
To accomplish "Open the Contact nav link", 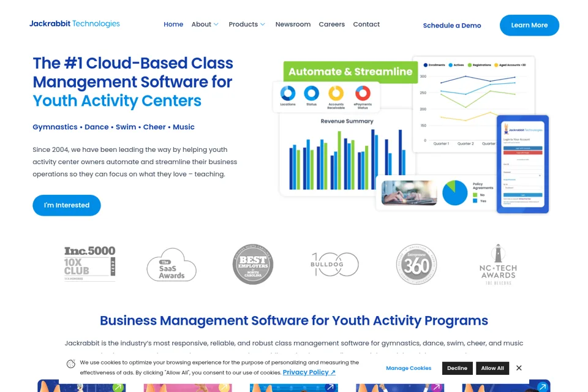I will [366, 24].
